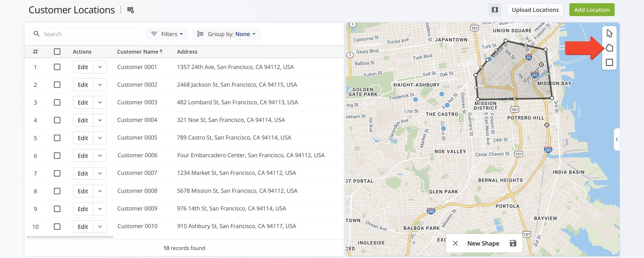The height and width of the screenshot is (258, 644).
Task: Click the horizontal scrollbar under the table
Action: (x=70, y=237)
